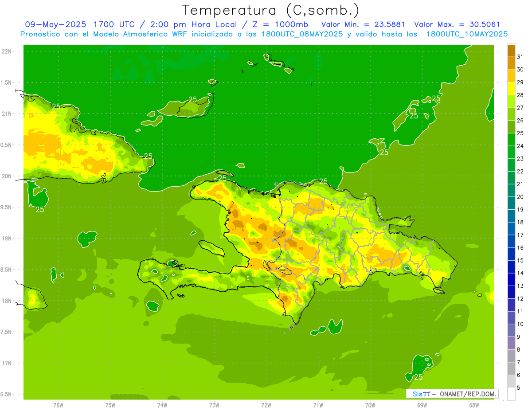This screenshot has width=532, height=411.
Task: Click color scale swatch between 30 and 31
Action: pyautogui.click(x=511, y=63)
